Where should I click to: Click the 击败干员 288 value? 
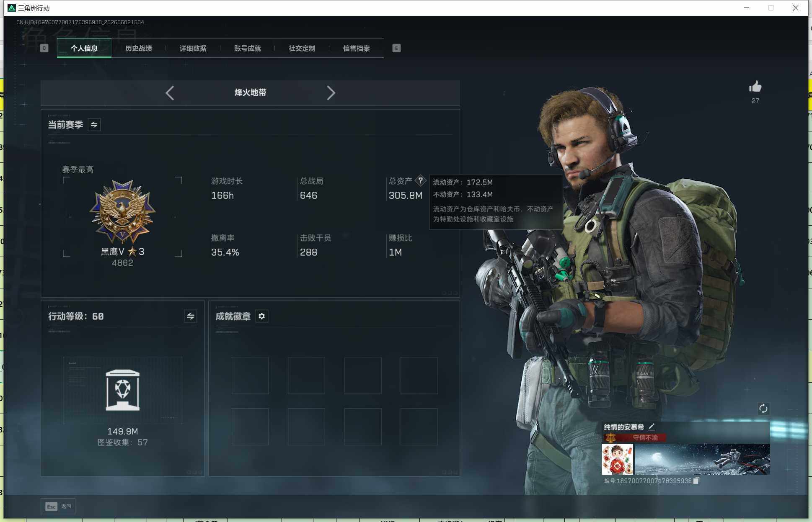308,252
